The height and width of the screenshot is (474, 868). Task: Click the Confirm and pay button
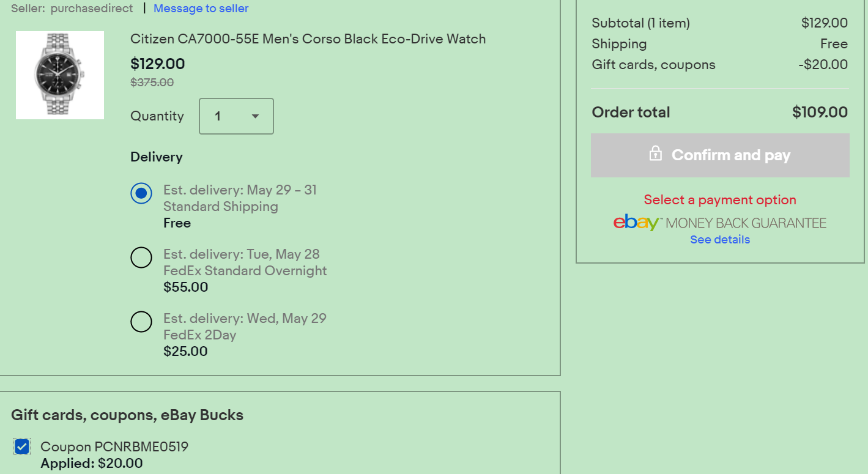pyautogui.click(x=720, y=155)
